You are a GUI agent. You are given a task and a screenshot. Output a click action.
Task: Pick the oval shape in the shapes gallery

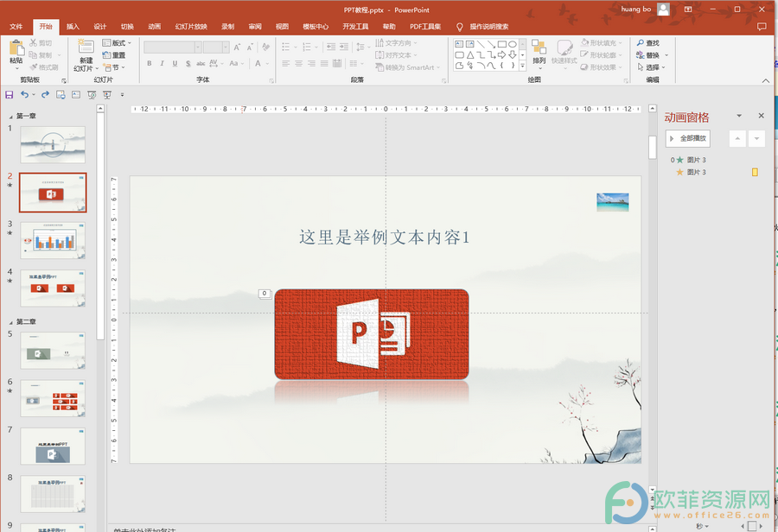513,44
